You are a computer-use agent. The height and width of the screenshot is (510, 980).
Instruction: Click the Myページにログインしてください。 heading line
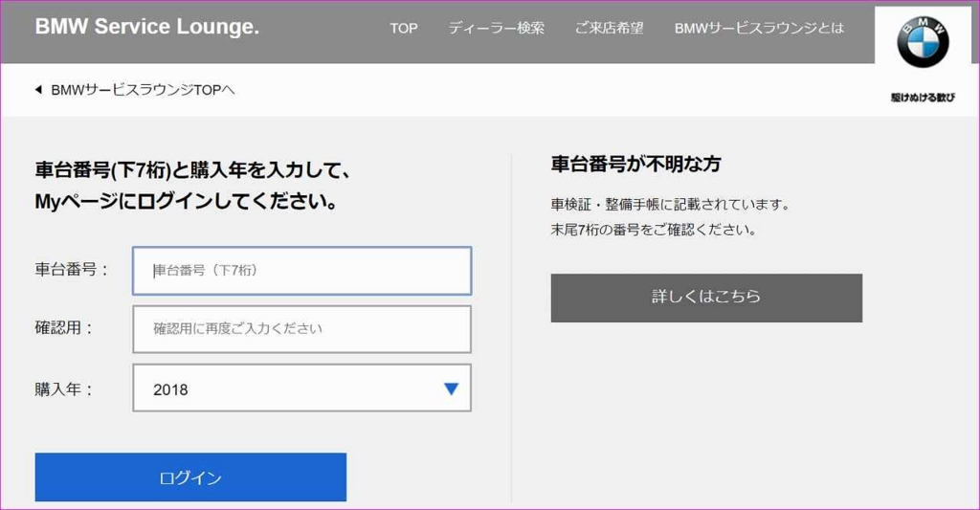(187, 201)
